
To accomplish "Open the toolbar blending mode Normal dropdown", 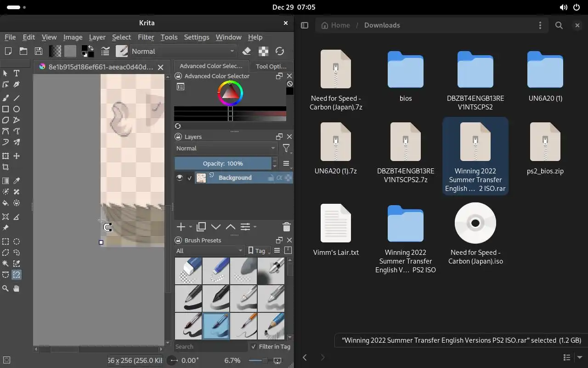I will [184, 51].
